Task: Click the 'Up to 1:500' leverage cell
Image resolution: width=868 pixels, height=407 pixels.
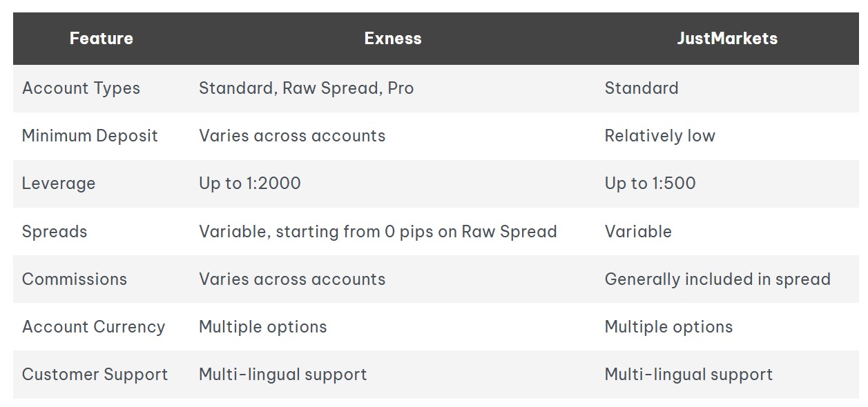Action: 650,183
